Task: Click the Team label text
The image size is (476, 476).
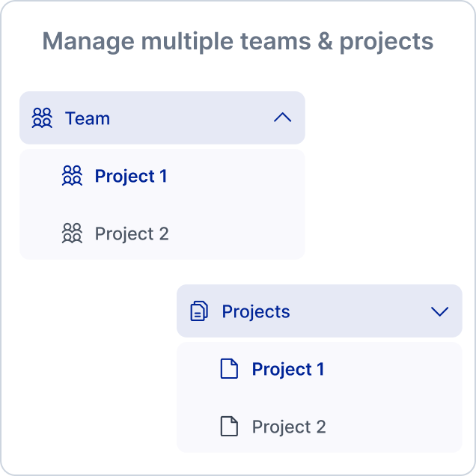Action: pyautogui.click(x=88, y=118)
